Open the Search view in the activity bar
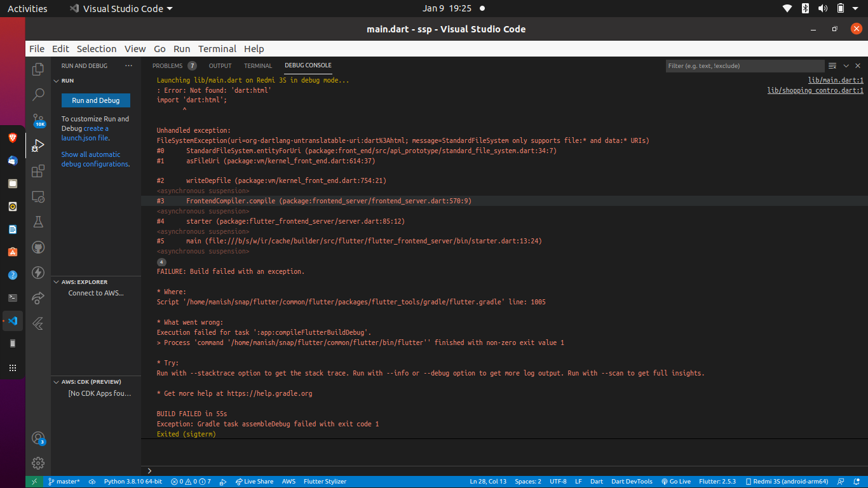The height and width of the screenshot is (488, 868). [38, 94]
